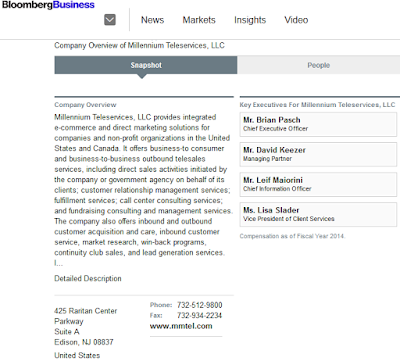Click the Detailed Description link
The height and width of the screenshot is (361, 400).
tap(88, 278)
